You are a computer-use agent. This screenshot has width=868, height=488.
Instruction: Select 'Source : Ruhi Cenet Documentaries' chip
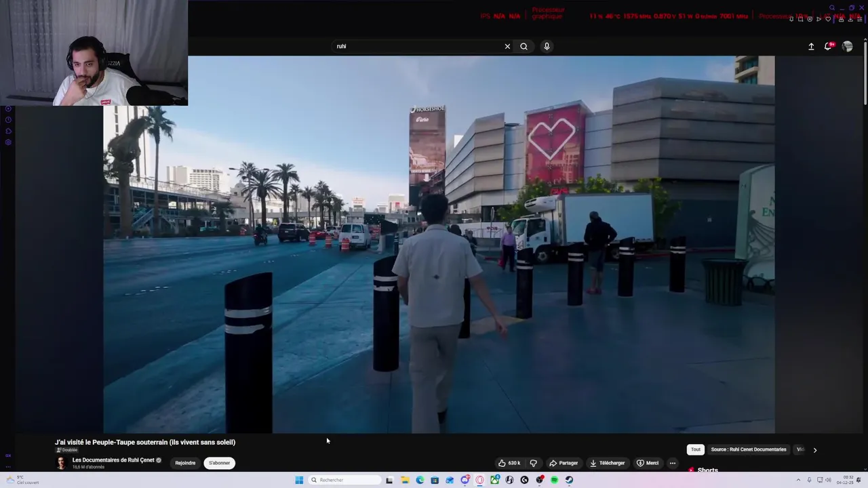[749, 449]
